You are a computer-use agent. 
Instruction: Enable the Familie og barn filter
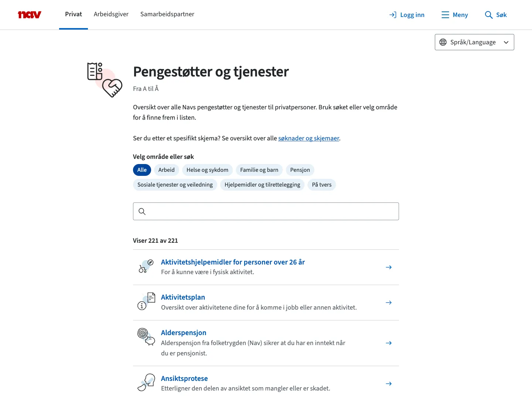click(259, 170)
